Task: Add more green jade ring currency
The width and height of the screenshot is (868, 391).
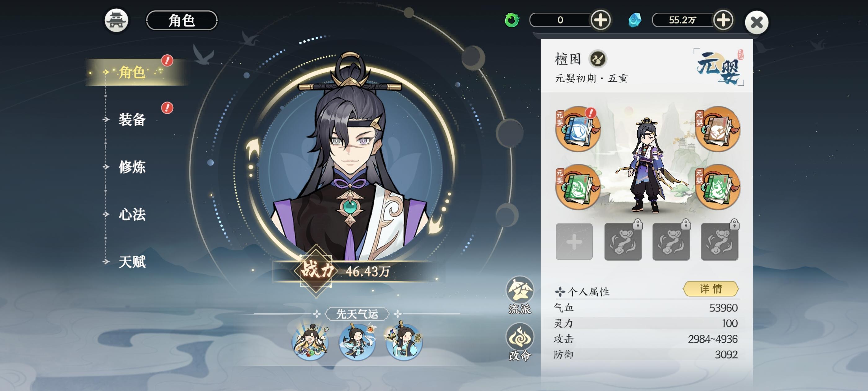Action: [x=600, y=20]
